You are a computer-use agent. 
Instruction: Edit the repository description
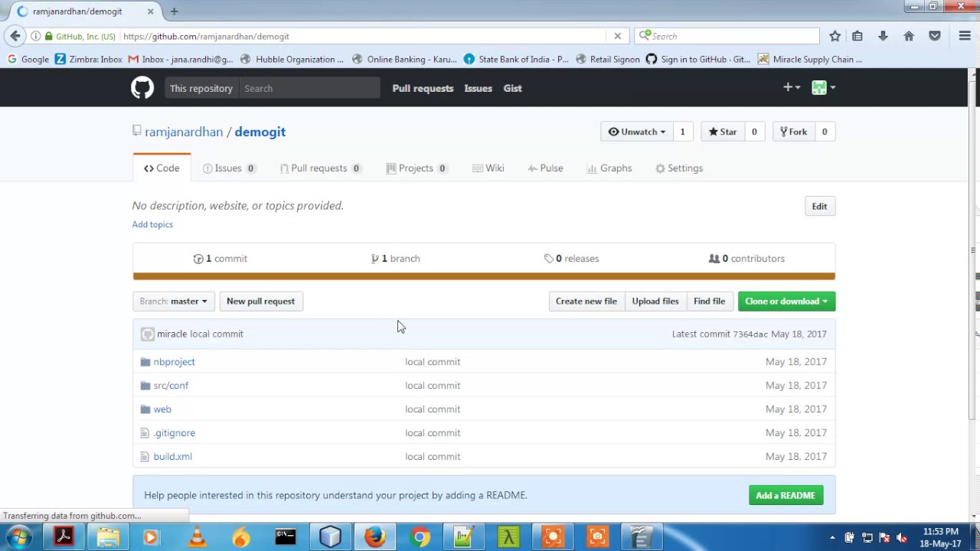[819, 206]
